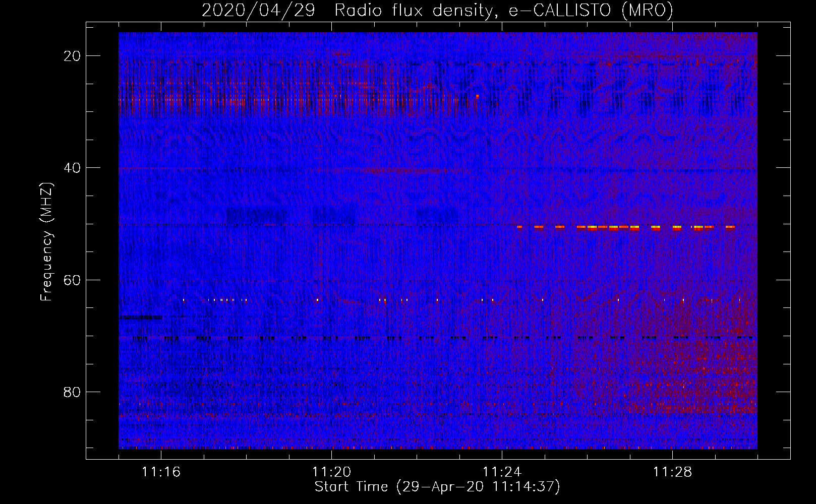Screen dimensions: 816x504
Task: Click the plot title "Radio flux density, e-CALLISTO (MRO)"
Action: click(504, 10)
